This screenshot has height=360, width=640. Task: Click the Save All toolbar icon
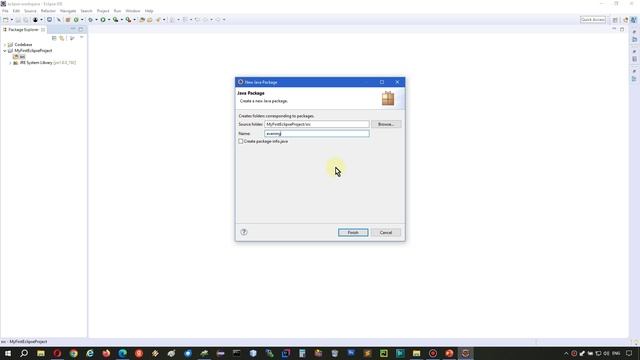click(x=25, y=20)
